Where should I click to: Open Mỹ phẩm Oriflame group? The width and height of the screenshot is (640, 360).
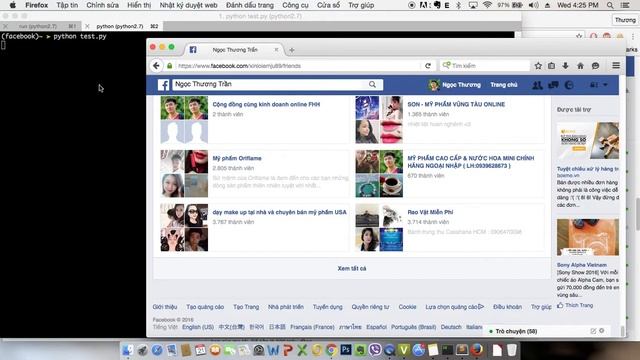(237, 158)
